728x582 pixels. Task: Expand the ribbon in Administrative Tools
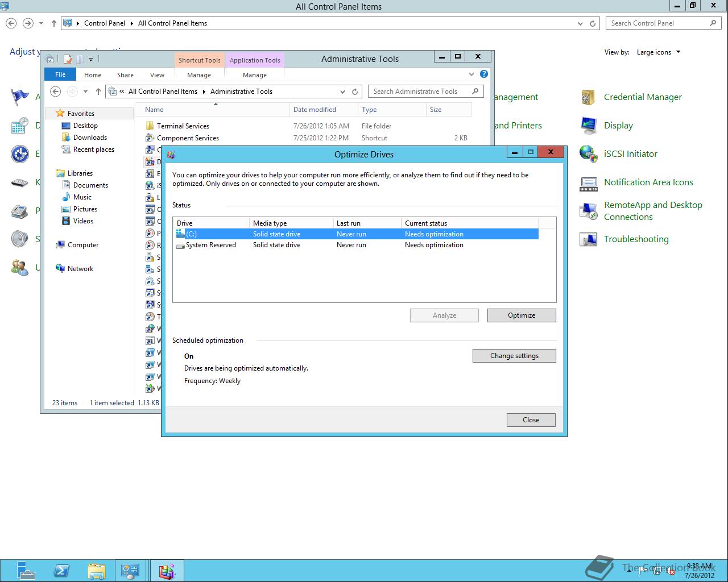(471, 74)
